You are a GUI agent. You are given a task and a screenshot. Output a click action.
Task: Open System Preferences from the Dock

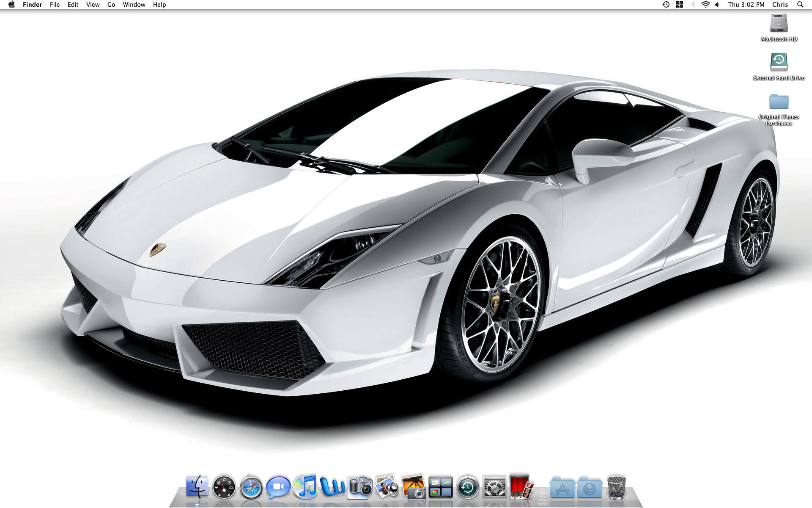495,487
